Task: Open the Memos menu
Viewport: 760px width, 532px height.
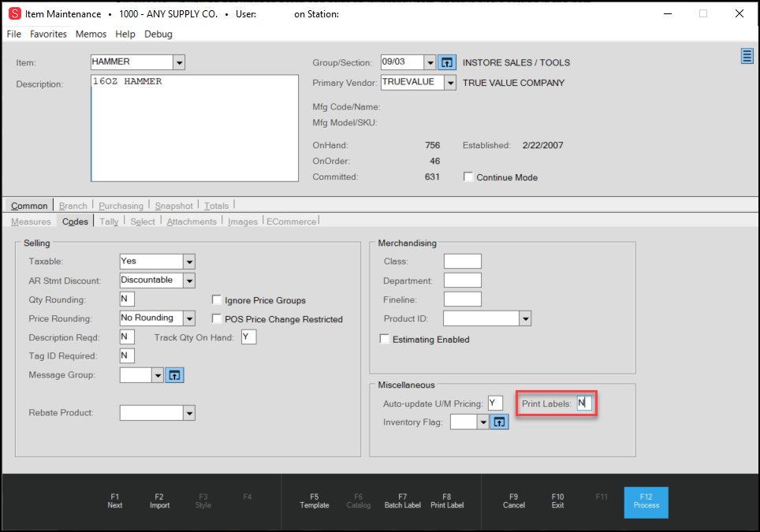Action: pyautogui.click(x=91, y=34)
